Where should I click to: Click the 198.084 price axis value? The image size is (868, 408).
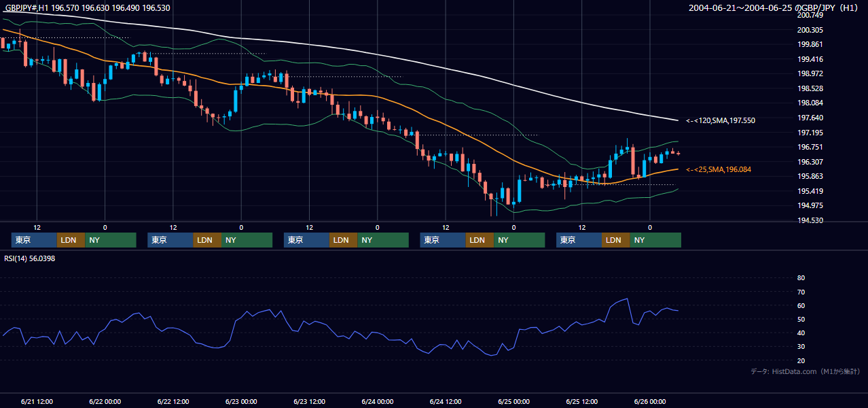point(810,103)
